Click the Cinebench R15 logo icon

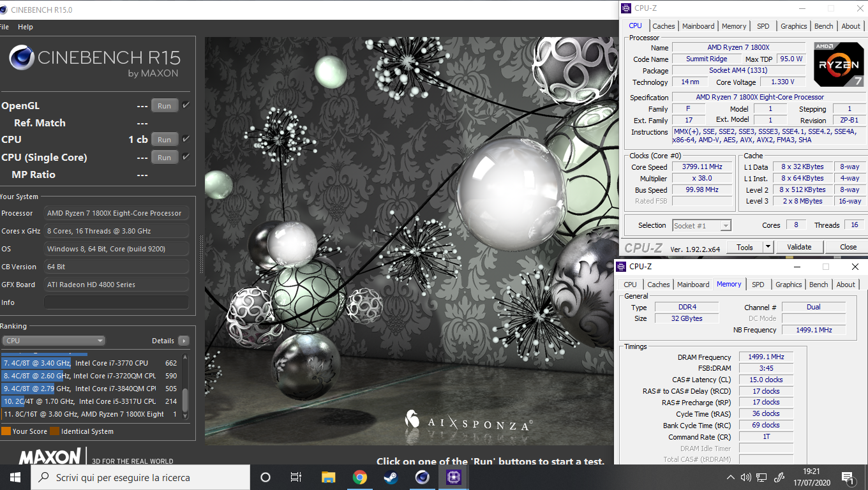21,58
